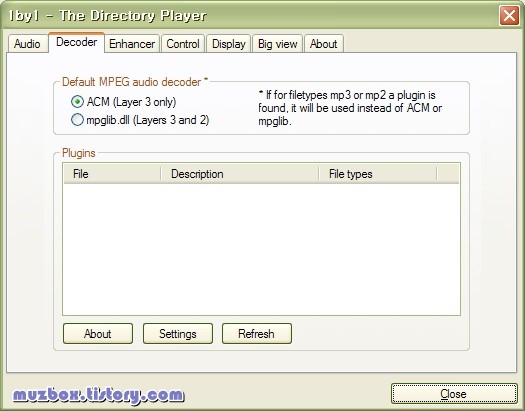
Task: Switch to the Audio tab
Action: coord(27,44)
